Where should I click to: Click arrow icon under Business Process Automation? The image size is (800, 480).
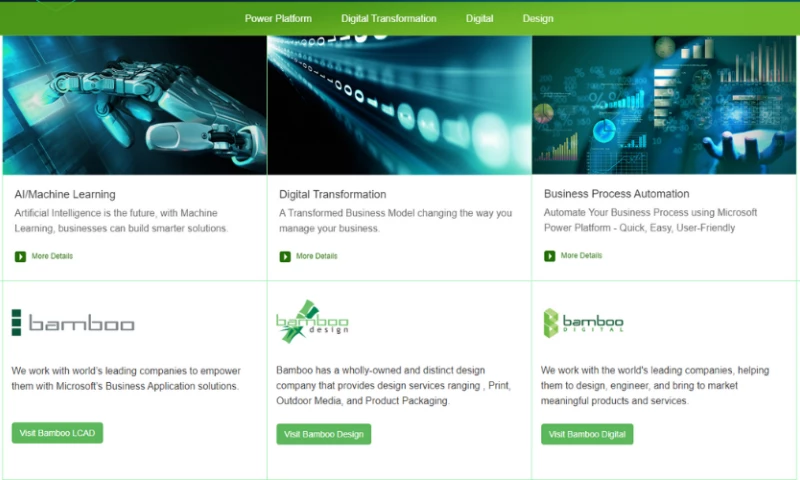click(x=549, y=256)
